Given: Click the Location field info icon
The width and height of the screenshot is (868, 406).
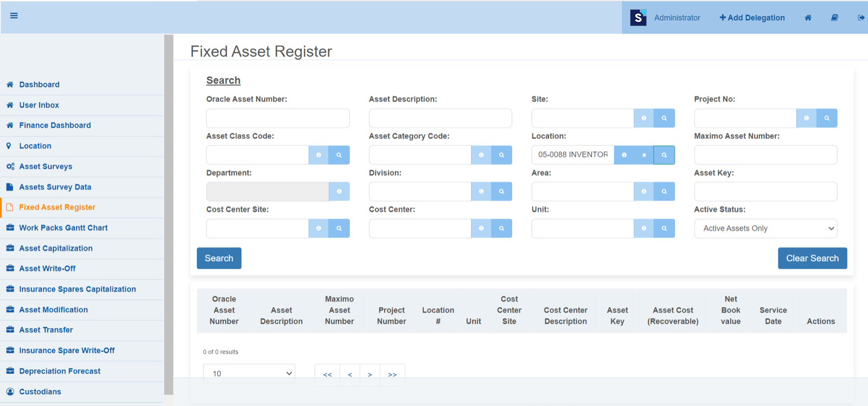Looking at the screenshot, I should tap(624, 155).
